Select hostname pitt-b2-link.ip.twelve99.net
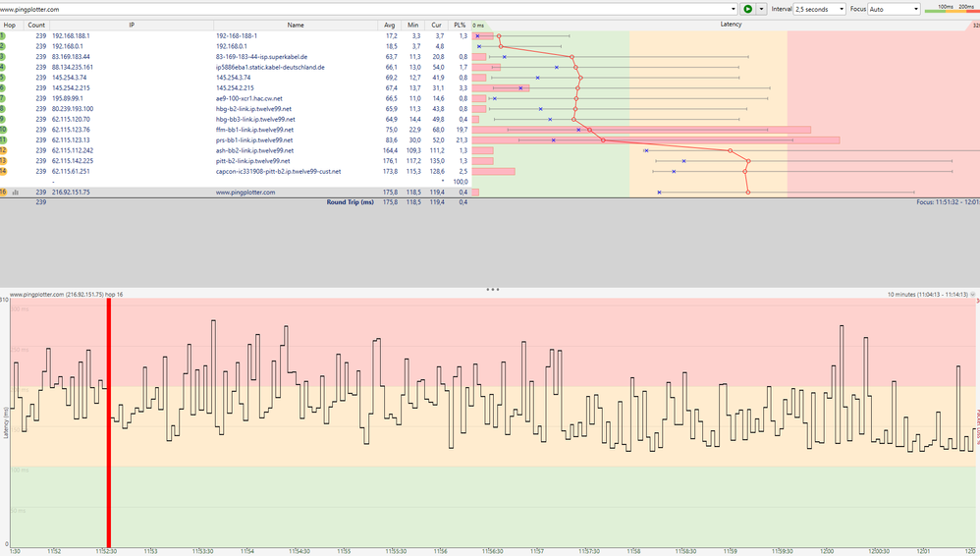 (x=252, y=161)
